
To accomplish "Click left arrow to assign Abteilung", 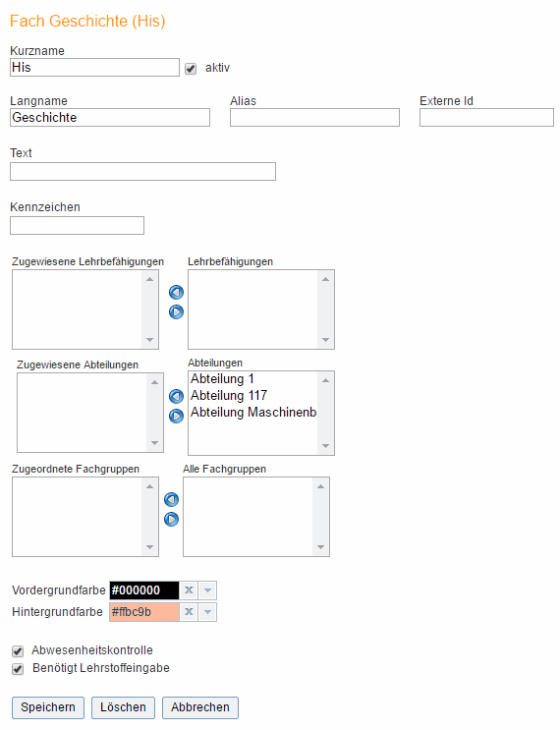I will click(176, 396).
